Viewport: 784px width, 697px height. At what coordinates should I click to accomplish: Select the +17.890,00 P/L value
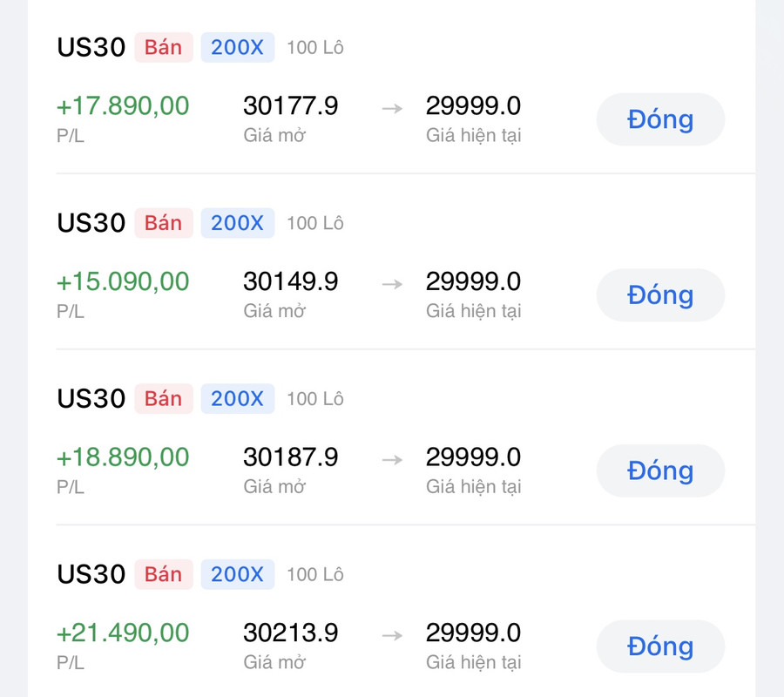[x=123, y=106]
